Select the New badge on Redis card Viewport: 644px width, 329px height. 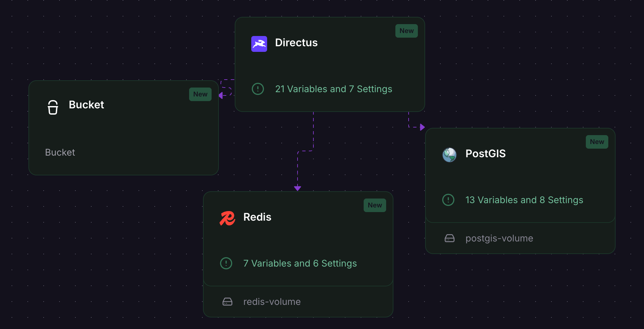click(375, 205)
